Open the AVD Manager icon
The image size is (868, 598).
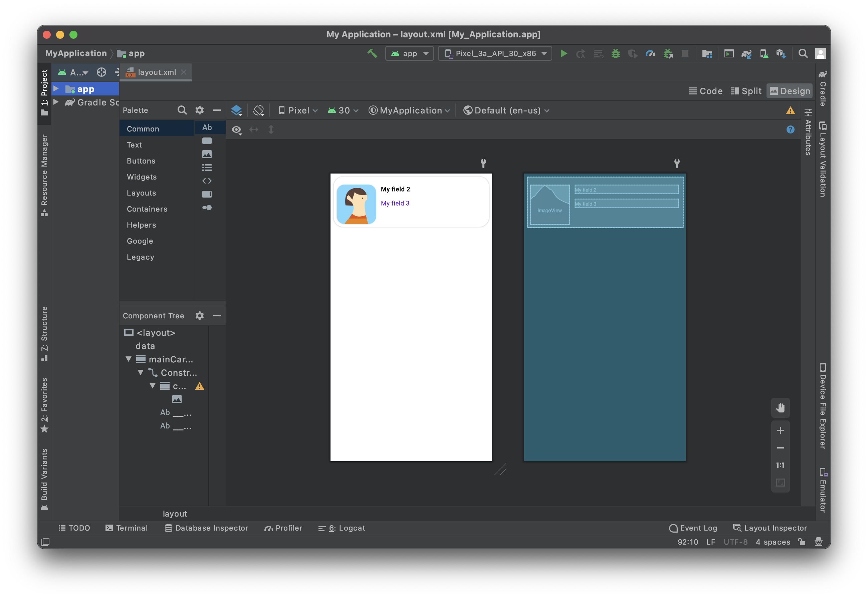pos(764,54)
